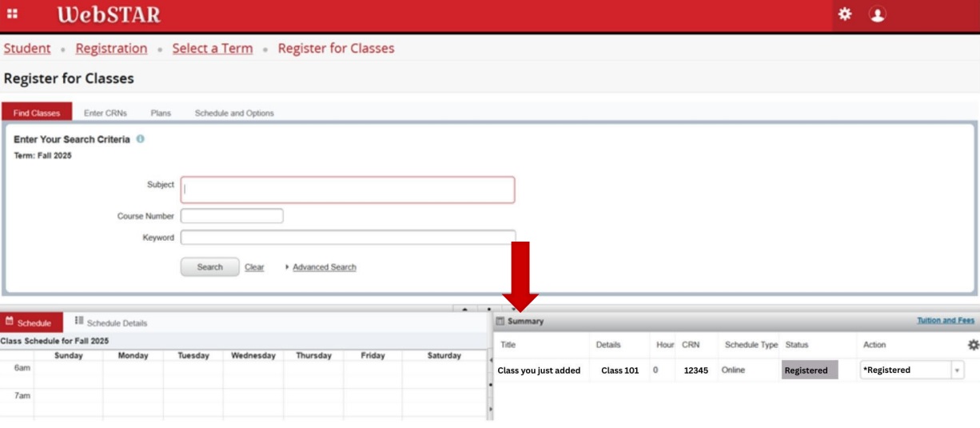Open the Plans tab
This screenshot has height=428, width=980.
click(161, 114)
